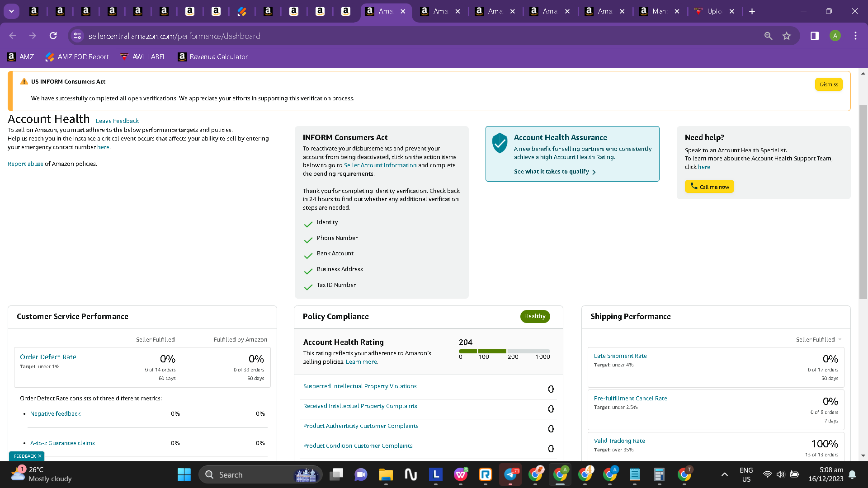Open Order Defect Rate details
The width and height of the screenshot is (868, 488).
coord(48,357)
